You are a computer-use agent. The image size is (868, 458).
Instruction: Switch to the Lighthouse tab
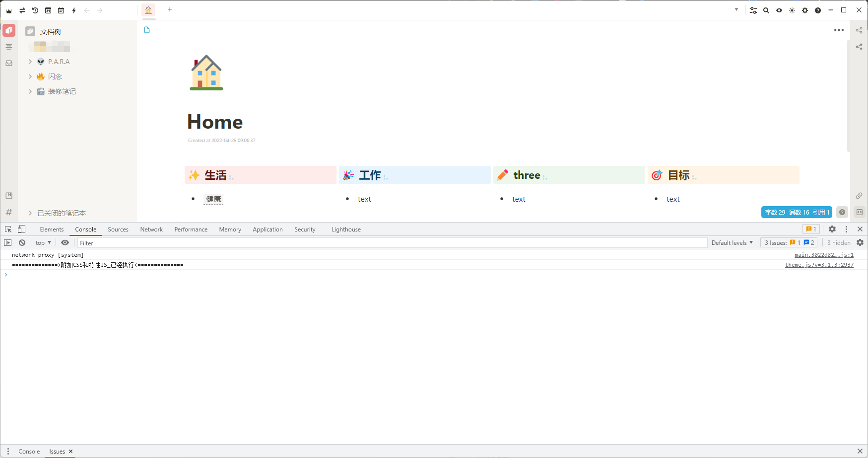tap(346, 229)
